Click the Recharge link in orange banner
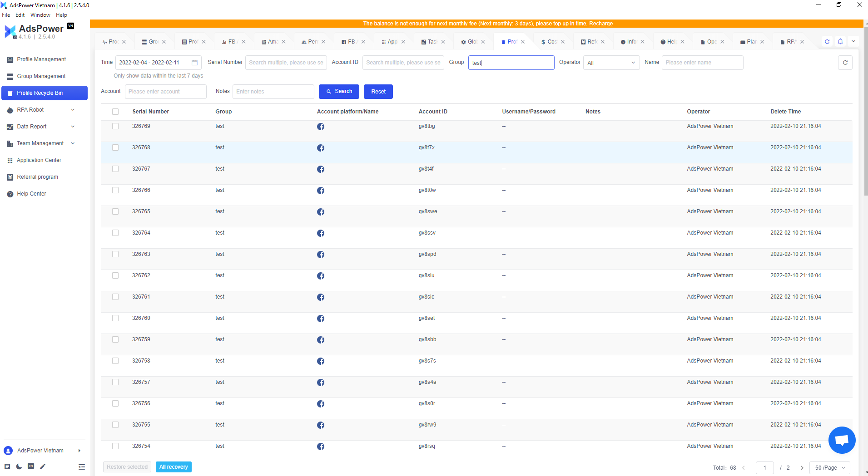Image resolution: width=868 pixels, height=476 pixels. click(601, 24)
